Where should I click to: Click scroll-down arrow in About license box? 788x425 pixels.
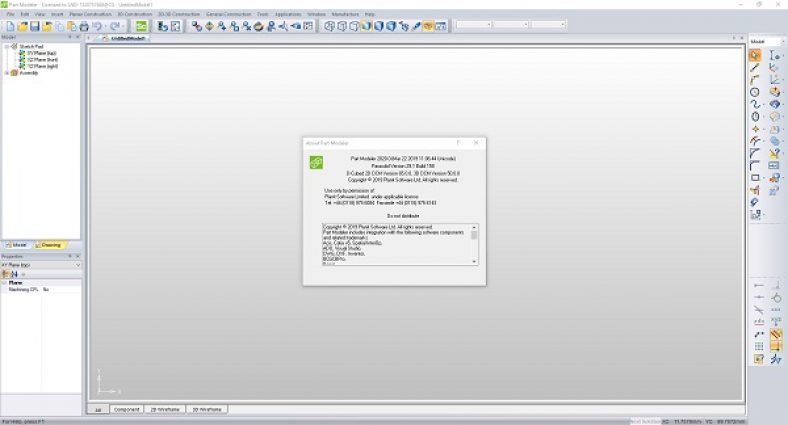click(x=474, y=262)
